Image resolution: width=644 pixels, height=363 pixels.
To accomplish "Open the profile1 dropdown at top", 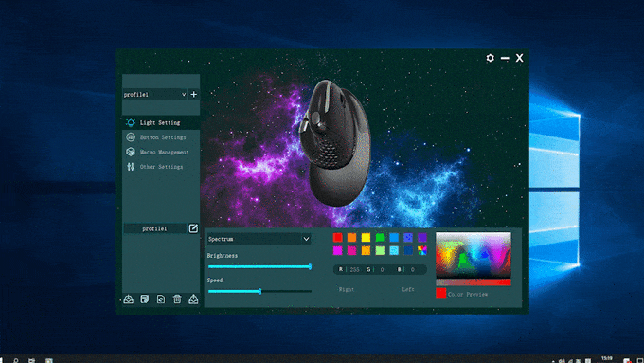I will (x=154, y=95).
